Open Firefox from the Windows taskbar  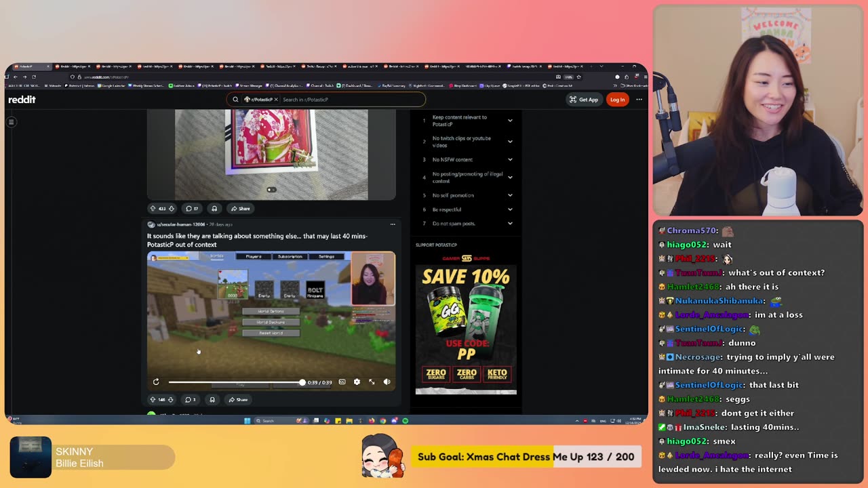click(372, 421)
